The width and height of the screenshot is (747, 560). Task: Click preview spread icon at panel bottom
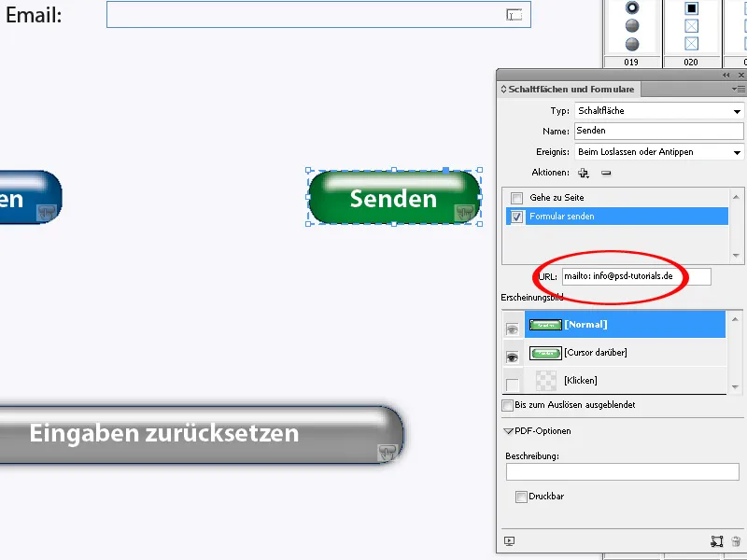click(x=509, y=541)
